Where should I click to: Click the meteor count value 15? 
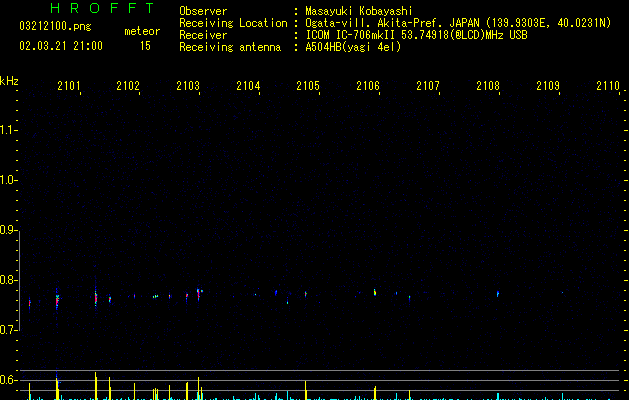tap(145, 46)
